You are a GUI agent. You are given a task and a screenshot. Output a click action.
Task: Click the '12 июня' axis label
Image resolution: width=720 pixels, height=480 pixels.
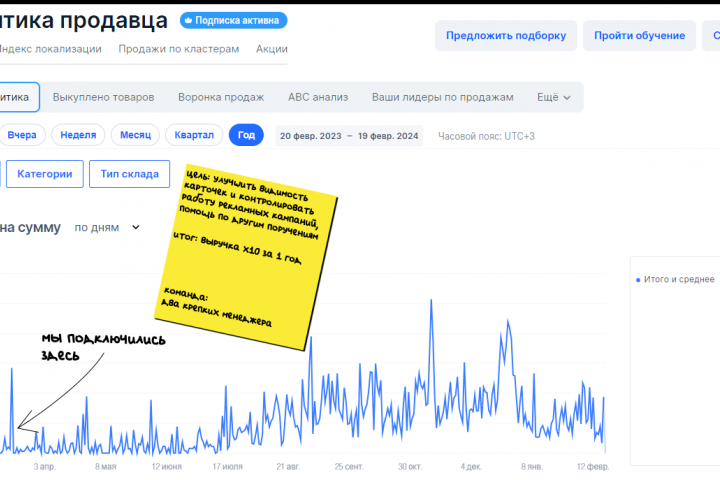pos(167,467)
